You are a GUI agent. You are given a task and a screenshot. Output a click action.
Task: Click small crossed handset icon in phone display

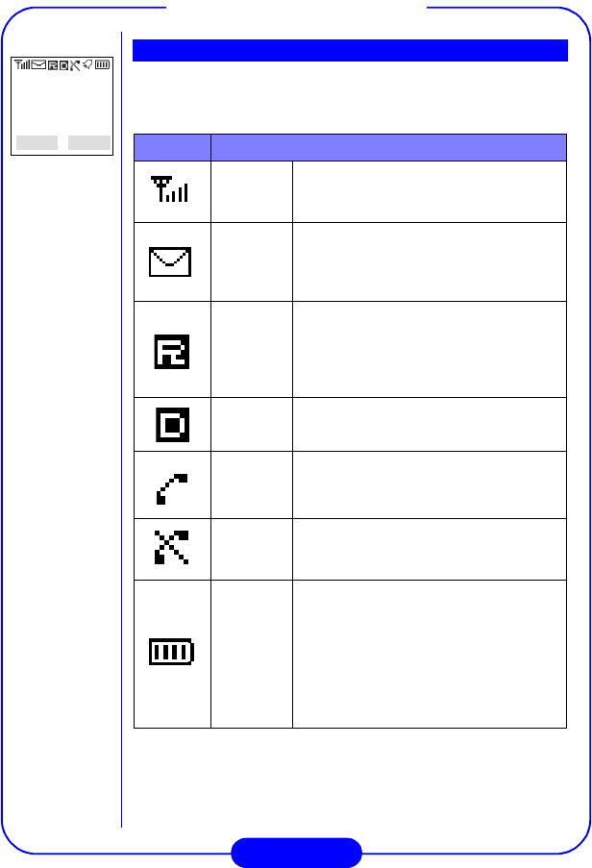75,65
